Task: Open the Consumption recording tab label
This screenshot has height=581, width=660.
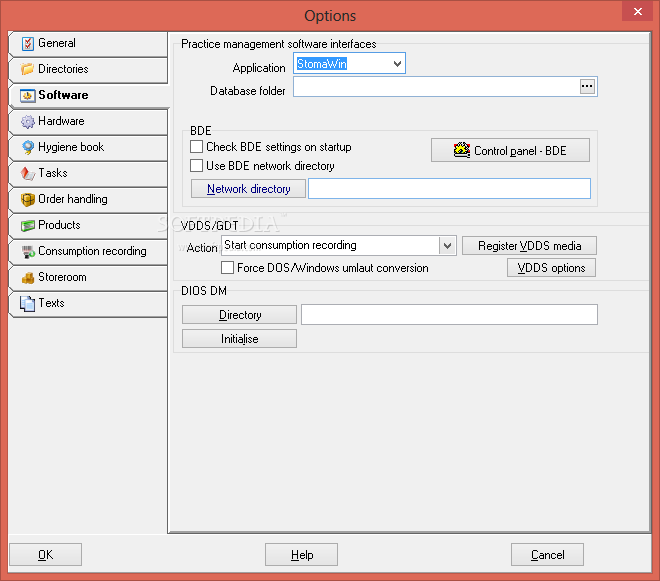Action: (92, 251)
